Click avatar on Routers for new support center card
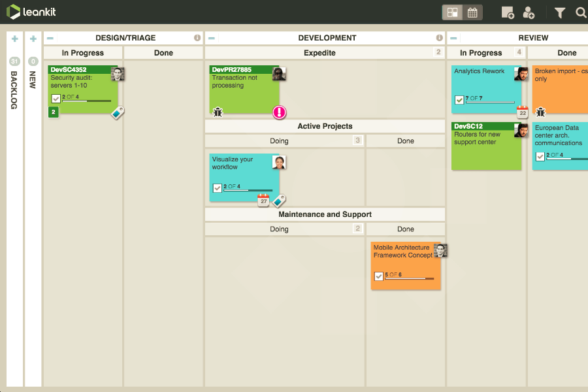This screenshot has width=588, height=392. coord(521,130)
